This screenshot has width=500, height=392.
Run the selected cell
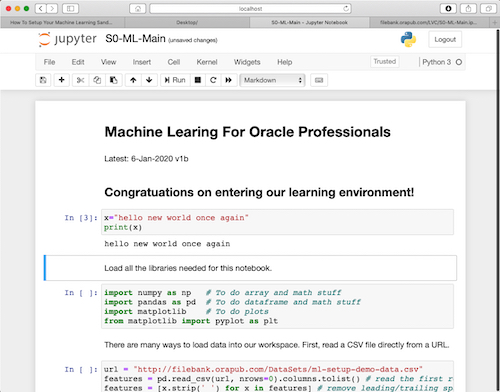click(175, 80)
